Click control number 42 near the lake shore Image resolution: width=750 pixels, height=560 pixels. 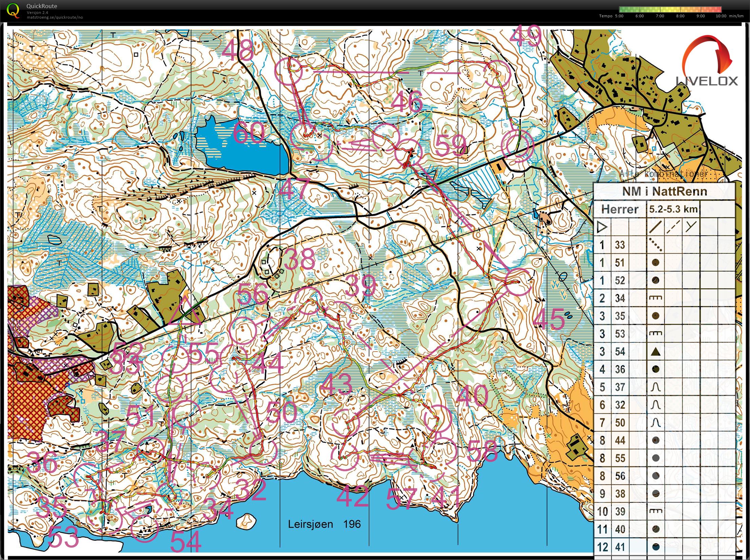pos(353,496)
